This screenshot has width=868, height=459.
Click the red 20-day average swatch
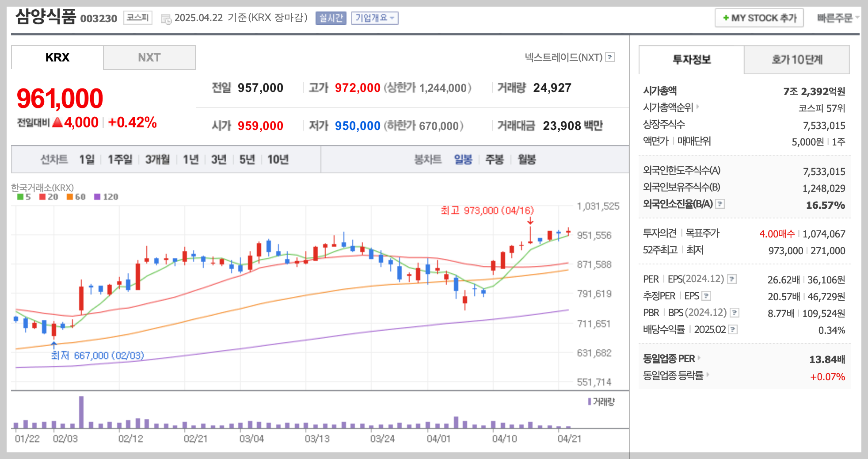click(42, 197)
